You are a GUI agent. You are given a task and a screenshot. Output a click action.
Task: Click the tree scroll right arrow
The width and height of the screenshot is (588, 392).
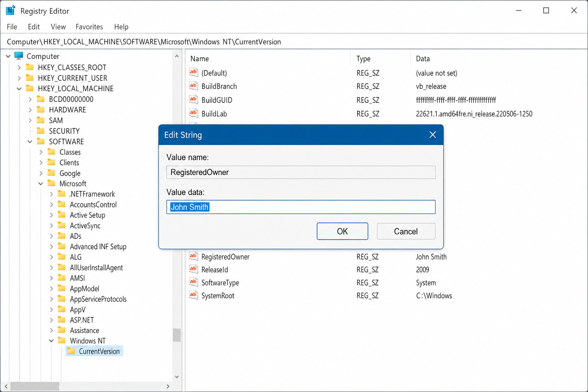(x=168, y=386)
